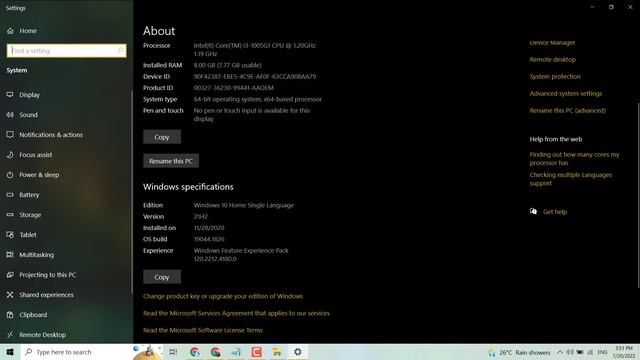The image size is (640, 360).
Task: Open the Device Manager link
Action: tap(552, 42)
